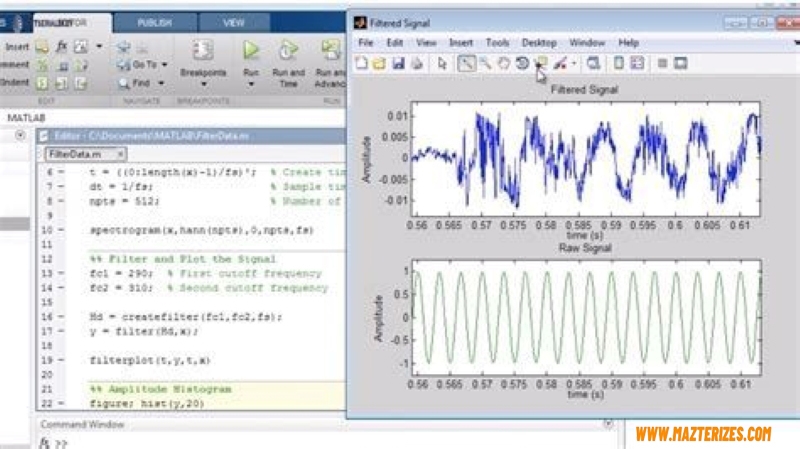Screen dimensions: 800x449
Task: Click the Go To button
Action: (137, 65)
